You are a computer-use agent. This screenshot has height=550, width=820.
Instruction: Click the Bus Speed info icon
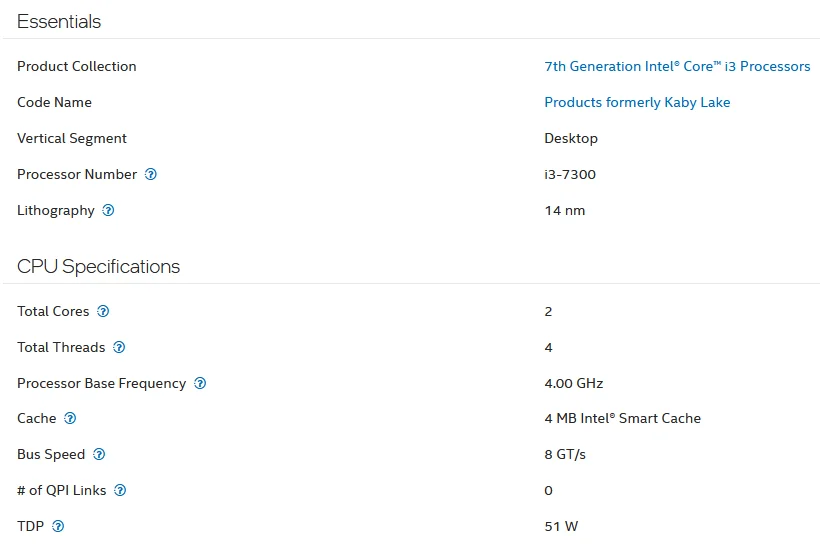coord(99,454)
